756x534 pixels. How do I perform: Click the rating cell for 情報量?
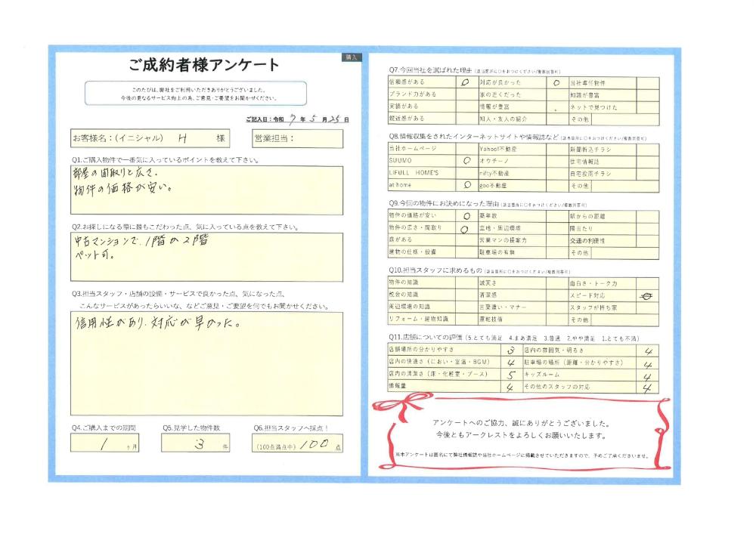(512, 386)
